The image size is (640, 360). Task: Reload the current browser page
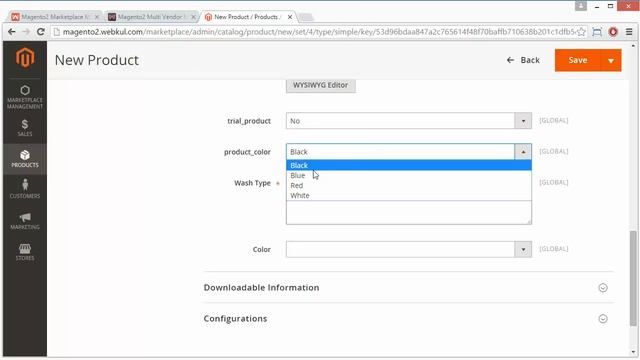[40, 32]
